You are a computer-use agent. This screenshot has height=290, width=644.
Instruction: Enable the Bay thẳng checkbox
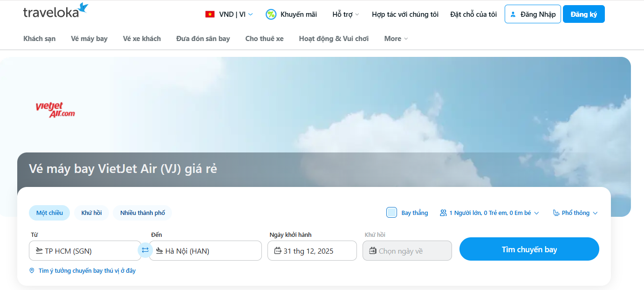point(391,213)
